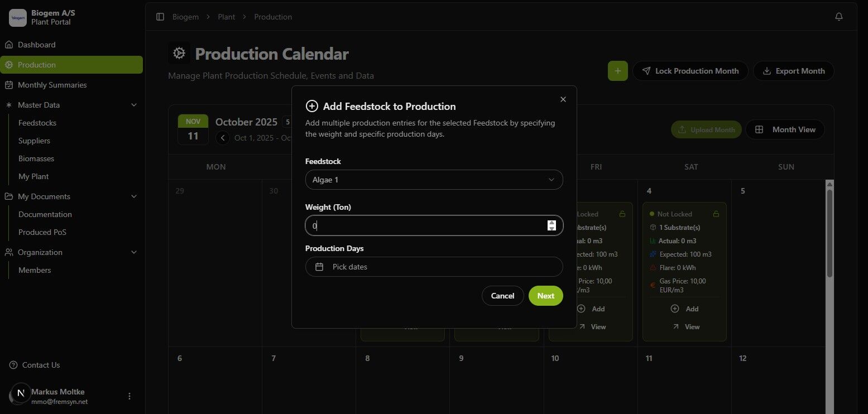Collapse the Master Data section
This screenshot has width=868, height=414.
click(x=133, y=105)
